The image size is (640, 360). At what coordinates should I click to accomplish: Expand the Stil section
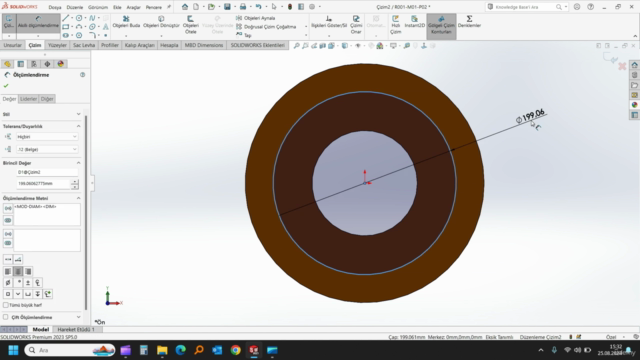[x=78, y=114]
